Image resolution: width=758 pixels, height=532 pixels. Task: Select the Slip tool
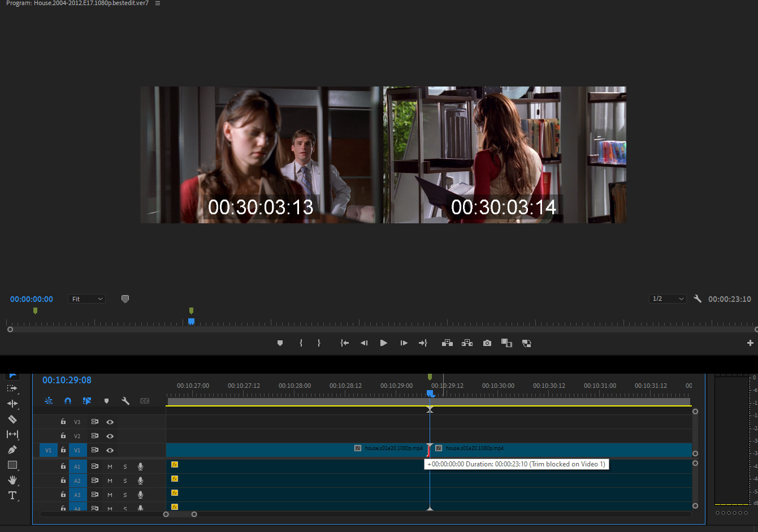[12, 434]
